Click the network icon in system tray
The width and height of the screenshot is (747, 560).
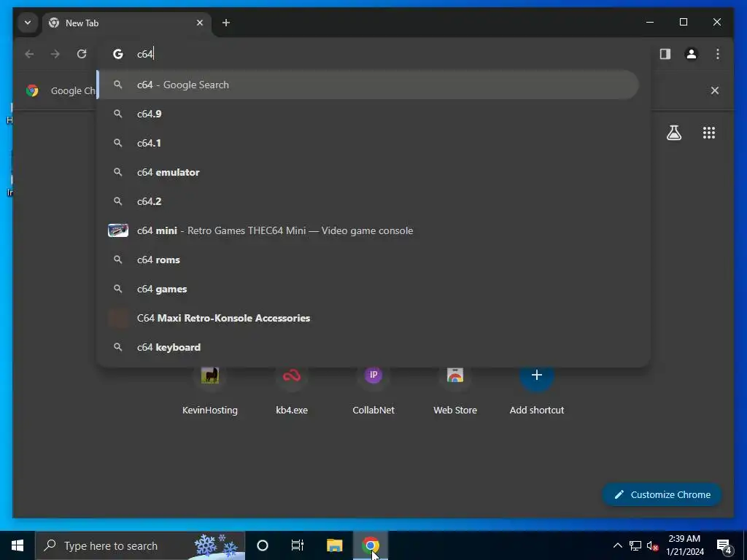(635, 545)
